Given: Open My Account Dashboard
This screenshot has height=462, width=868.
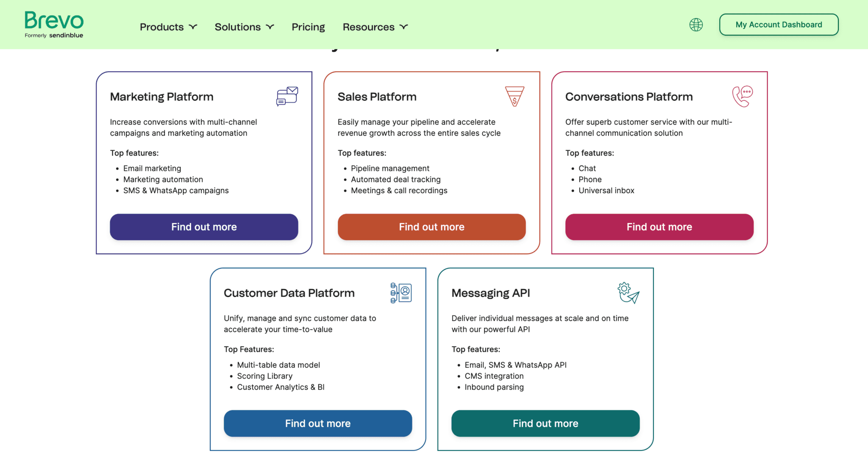Looking at the screenshot, I should tap(779, 24).
